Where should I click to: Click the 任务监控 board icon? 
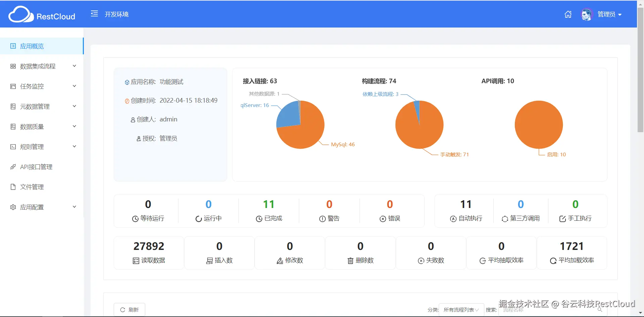(13, 86)
